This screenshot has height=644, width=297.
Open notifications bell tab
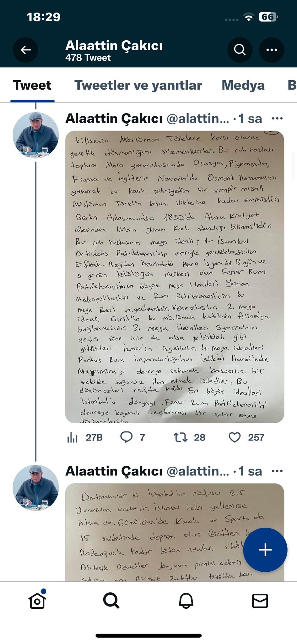coord(186,601)
